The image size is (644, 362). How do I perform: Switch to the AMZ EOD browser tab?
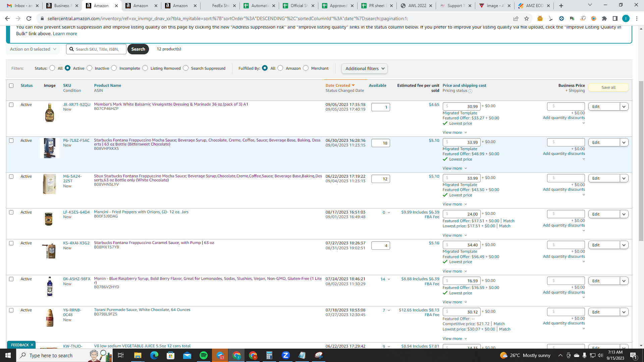(535, 6)
